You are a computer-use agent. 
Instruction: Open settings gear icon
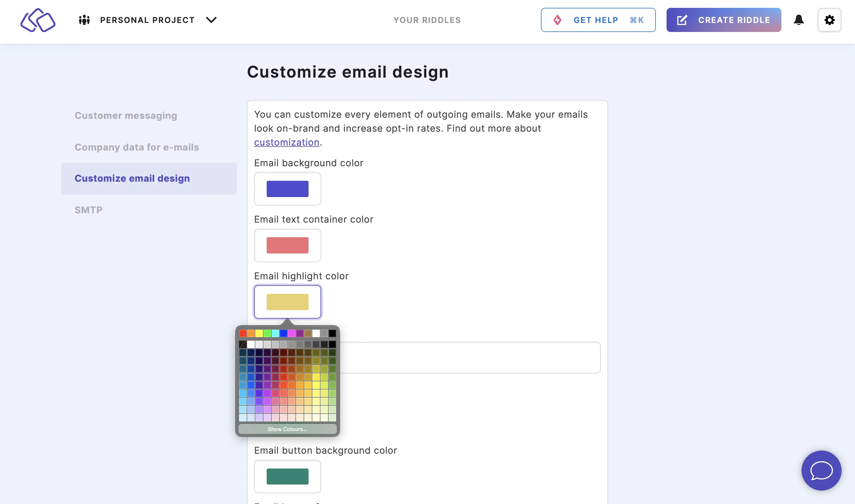click(830, 20)
